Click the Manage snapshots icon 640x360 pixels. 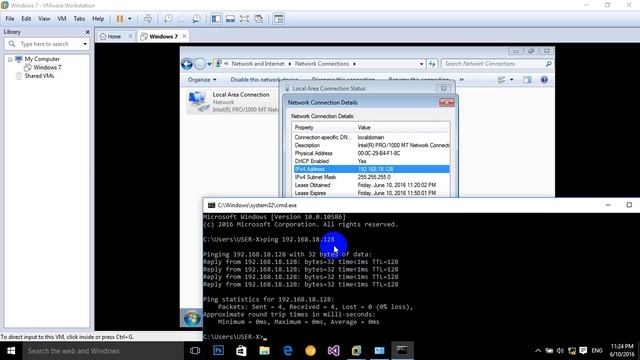coord(196,19)
